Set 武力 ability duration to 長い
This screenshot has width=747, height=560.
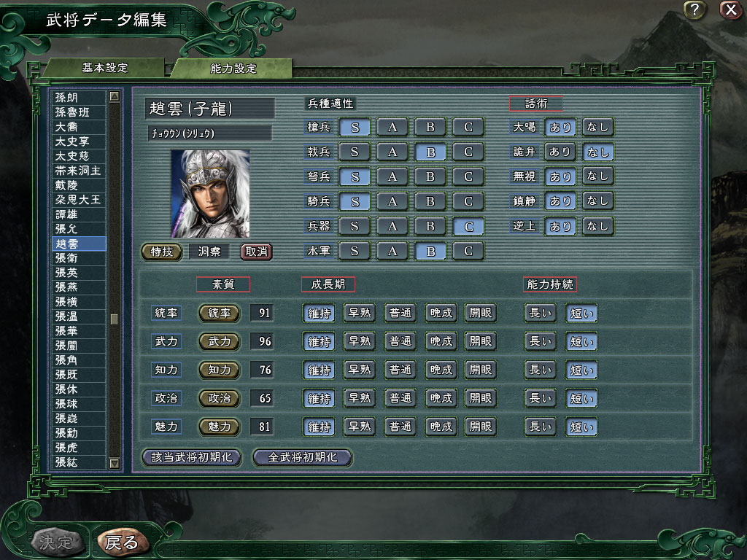point(541,341)
